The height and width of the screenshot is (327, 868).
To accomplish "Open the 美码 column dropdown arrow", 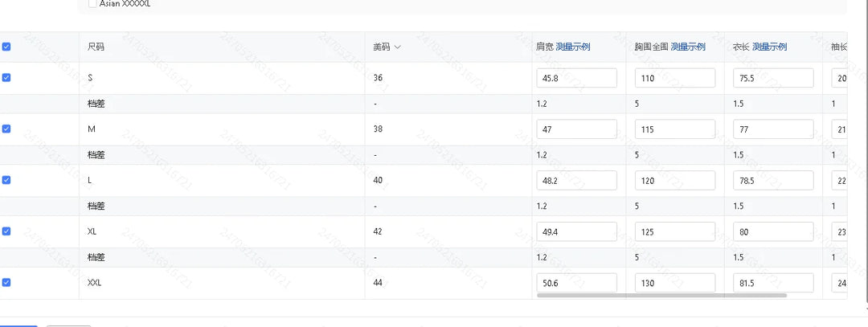I will 397,47.
